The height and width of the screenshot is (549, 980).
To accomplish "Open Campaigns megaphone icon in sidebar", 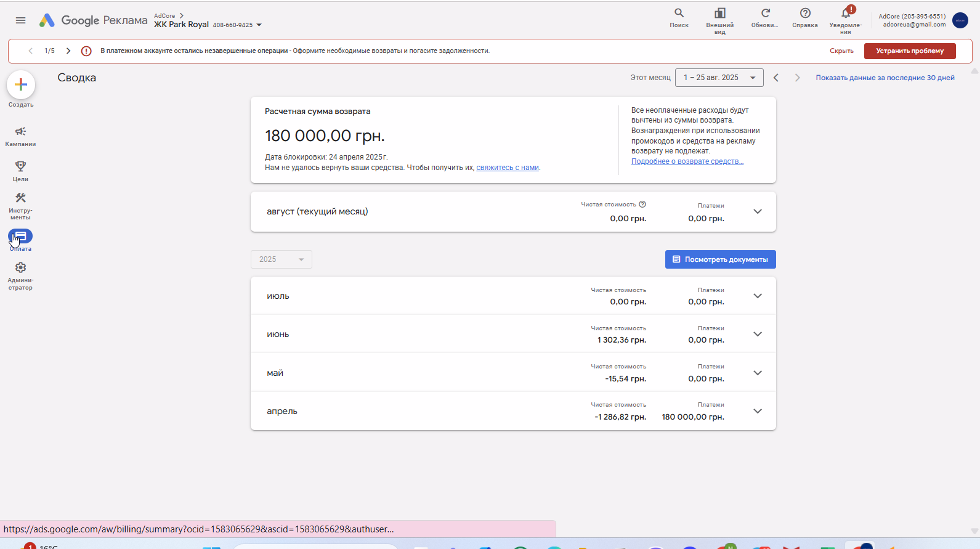I will (x=20, y=131).
